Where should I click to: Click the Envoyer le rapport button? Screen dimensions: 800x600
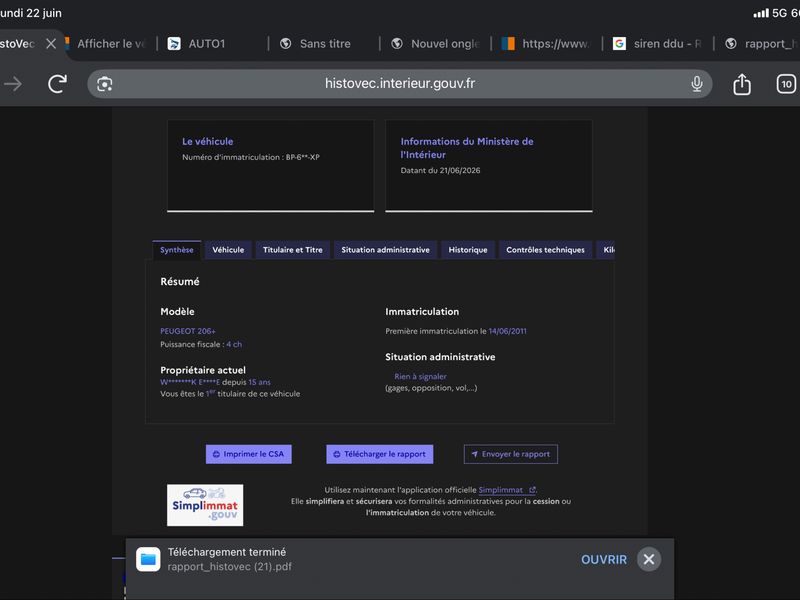(x=510, y=454)
